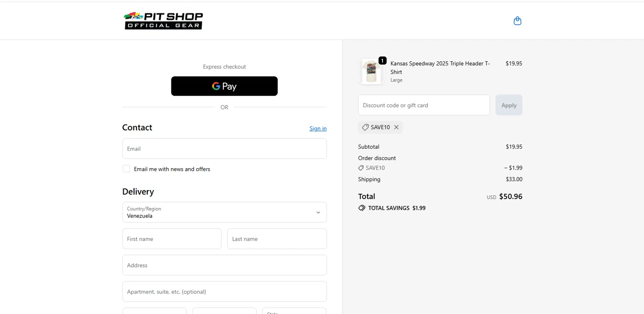Focus the Address field
This screenshot has height=314, width=644.
(x=224, y=265)
